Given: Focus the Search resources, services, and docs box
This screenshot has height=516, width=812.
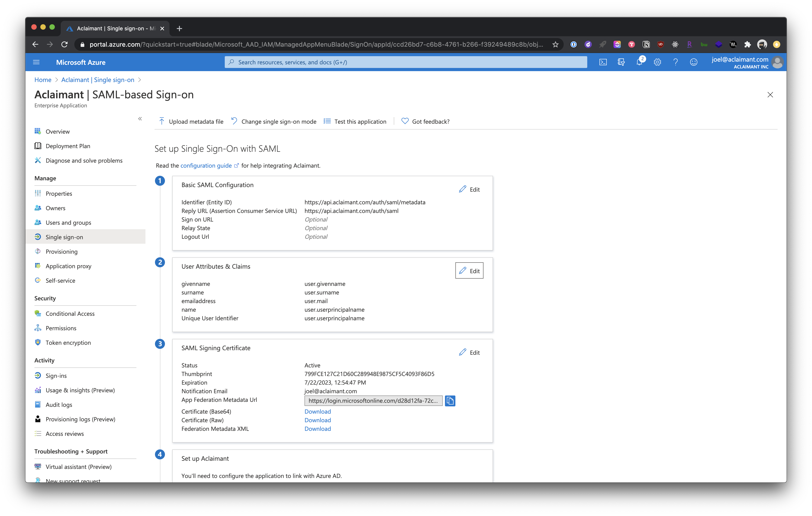Looking at the screenshot, I should coord(406,62).
